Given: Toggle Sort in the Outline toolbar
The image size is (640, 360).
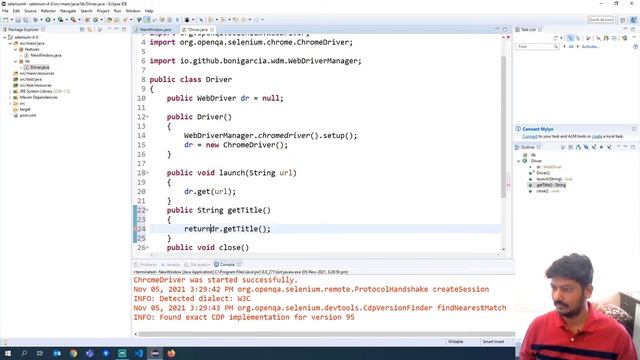Looking at the screenshot, I should click(x=578, y=147).
